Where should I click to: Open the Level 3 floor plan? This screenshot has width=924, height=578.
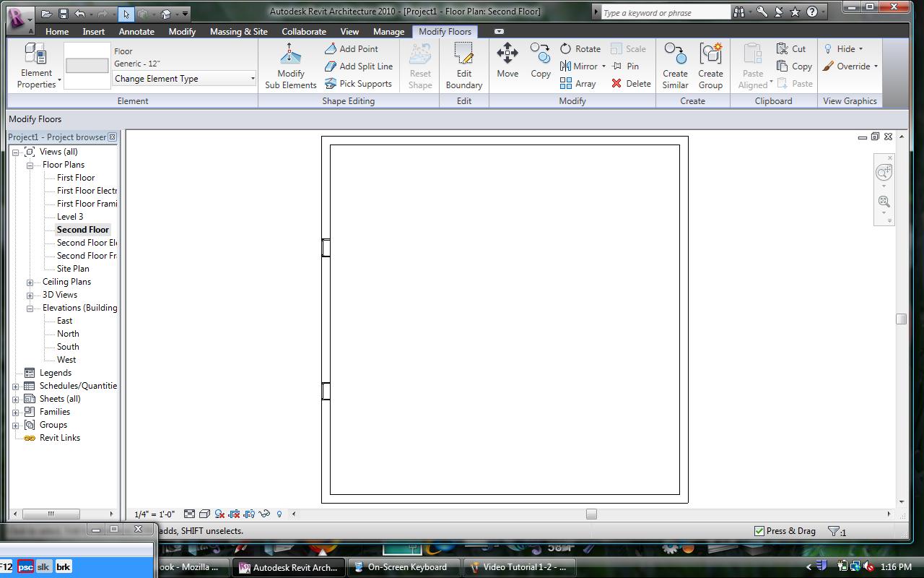click(x=70, y=217)
